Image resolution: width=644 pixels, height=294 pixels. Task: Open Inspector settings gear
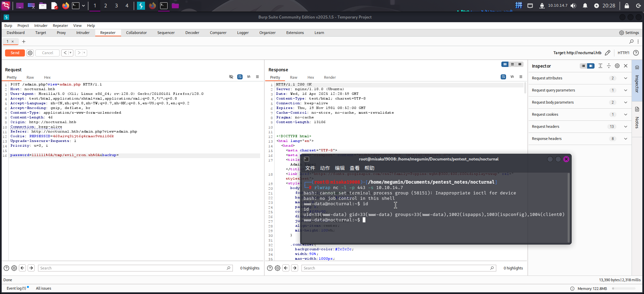tap(617, 66)
